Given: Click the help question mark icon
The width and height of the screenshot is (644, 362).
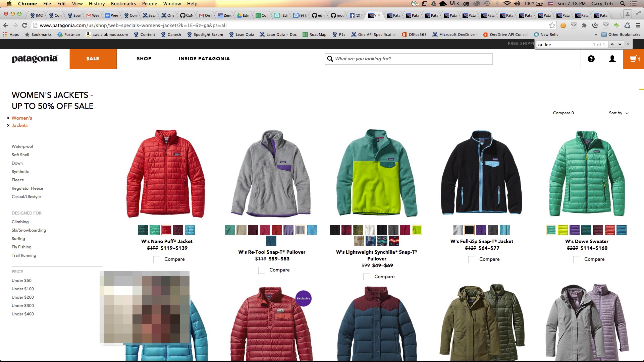Looking at the screenshot, I should point(591,59).
